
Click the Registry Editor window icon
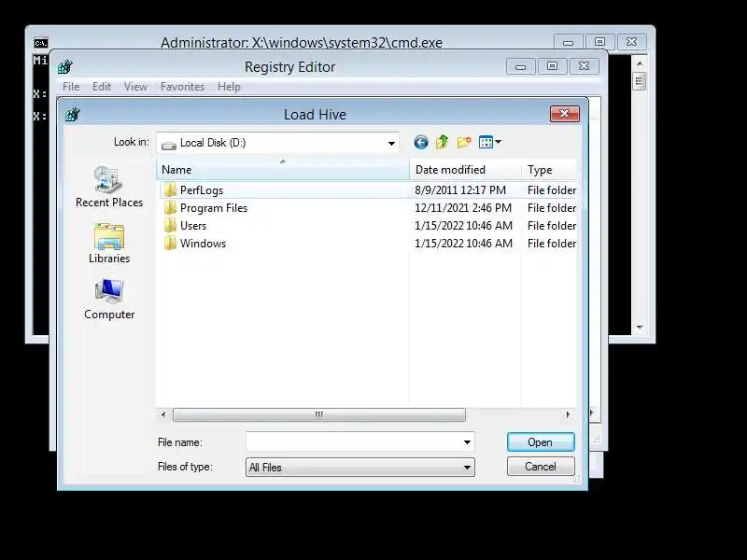tap(65, 66)
